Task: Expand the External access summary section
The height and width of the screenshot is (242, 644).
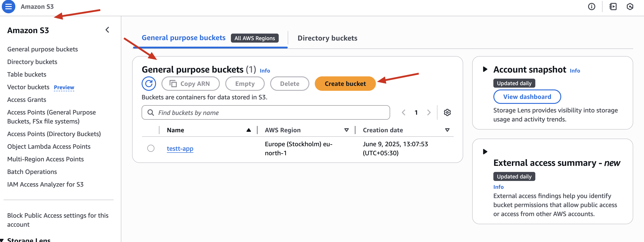Action: tap(485, 152)
